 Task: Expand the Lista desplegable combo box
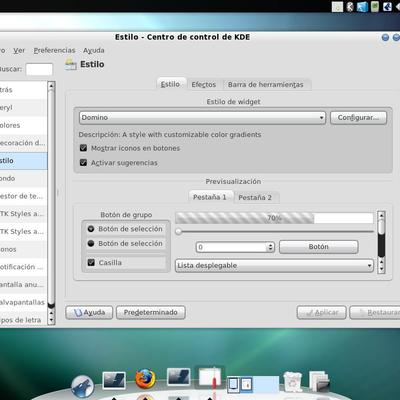[274, 266]
